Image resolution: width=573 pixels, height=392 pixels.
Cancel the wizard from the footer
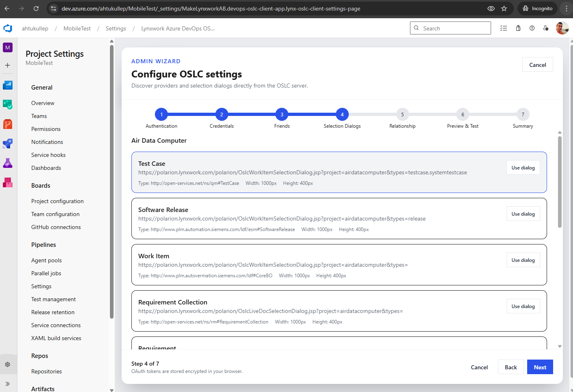point(479,367)
